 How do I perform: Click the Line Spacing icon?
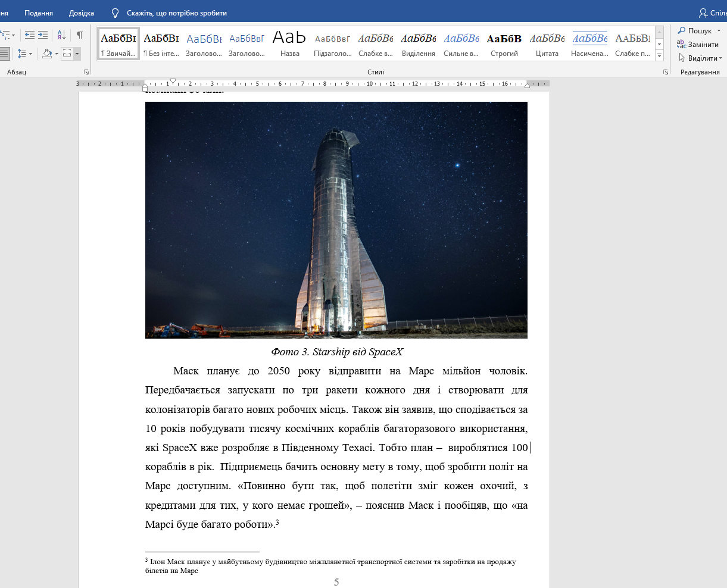[22, 54]
